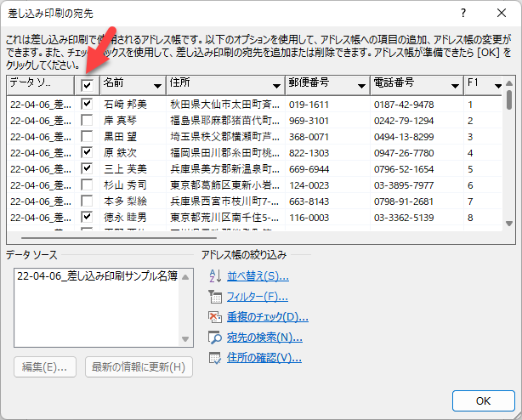522x420 pixels.
Task: Toggle the select-all checkbox in header
Action: click(88, 85)
